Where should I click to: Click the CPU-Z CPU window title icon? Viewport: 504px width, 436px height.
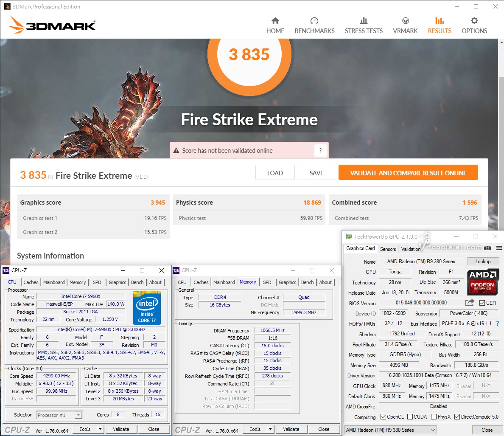6,270
